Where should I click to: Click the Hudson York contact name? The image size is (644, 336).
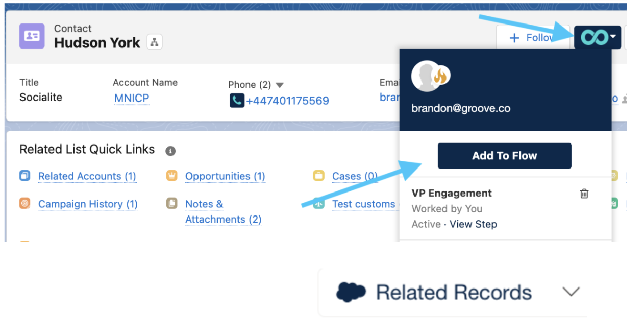tap(97, 43)
